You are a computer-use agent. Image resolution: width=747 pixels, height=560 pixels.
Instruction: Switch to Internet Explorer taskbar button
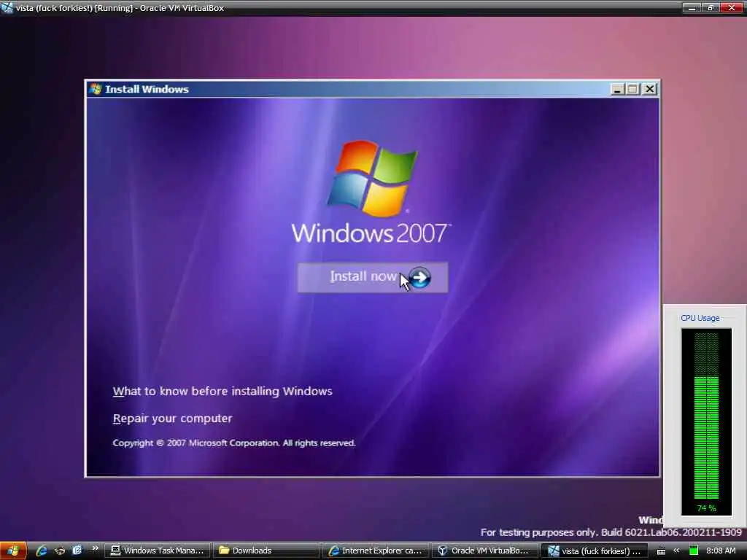[376, 551]
